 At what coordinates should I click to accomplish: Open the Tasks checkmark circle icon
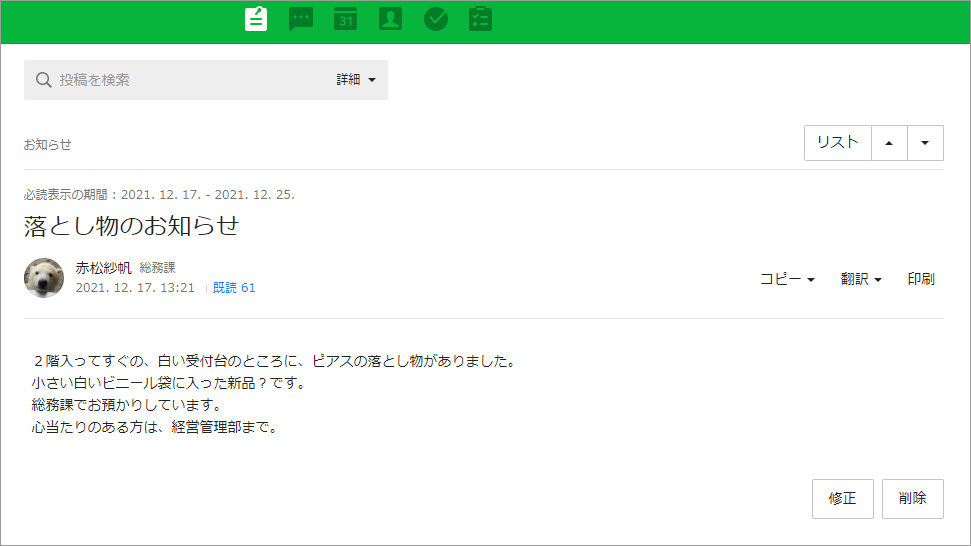(x=435, y=19)
